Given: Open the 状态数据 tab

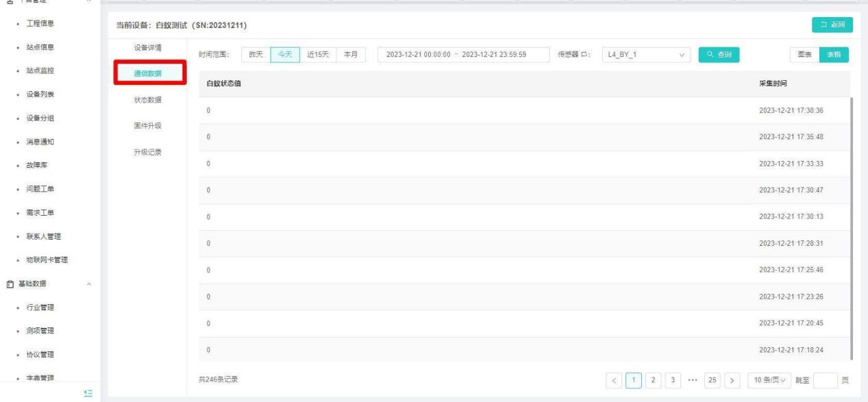Looking at the screenshot, I should click(147, 100).
